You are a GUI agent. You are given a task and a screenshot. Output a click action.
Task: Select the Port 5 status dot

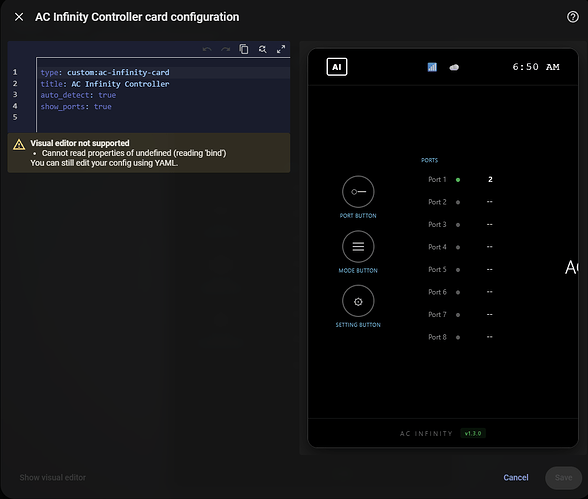pos(458,270)
